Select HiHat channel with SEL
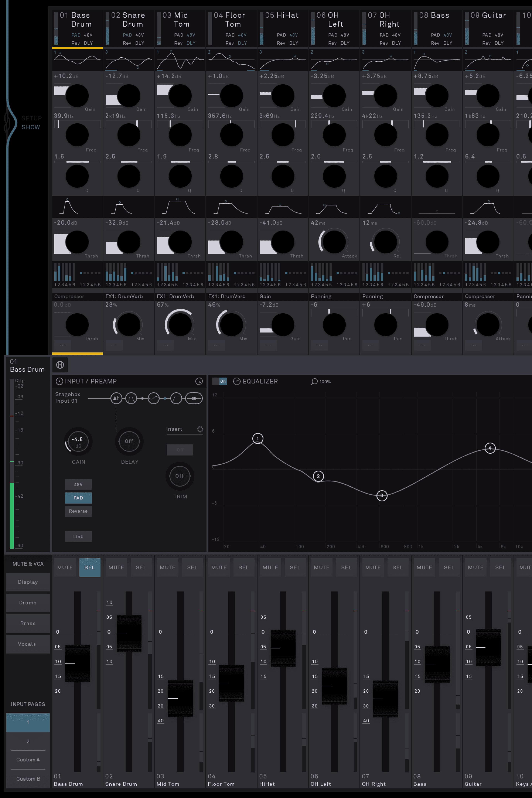The width and height of the screenshot is (532, 798). click(295, 567)
